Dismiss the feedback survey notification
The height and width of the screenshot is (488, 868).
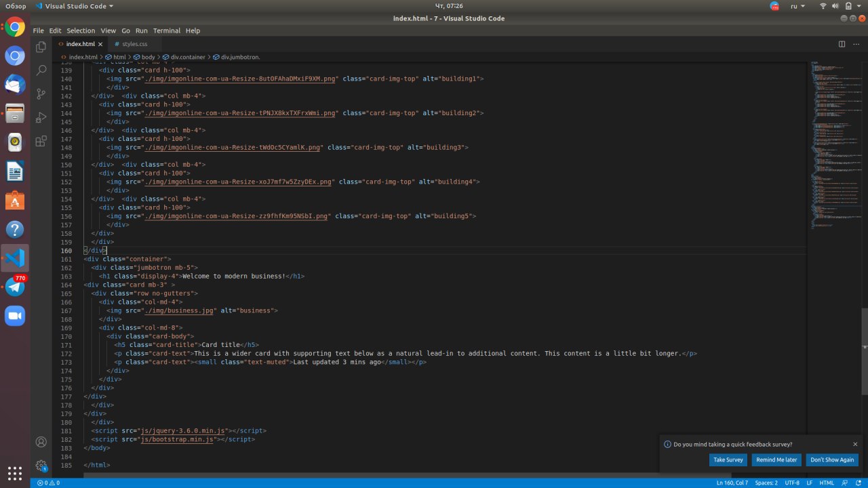855,445
